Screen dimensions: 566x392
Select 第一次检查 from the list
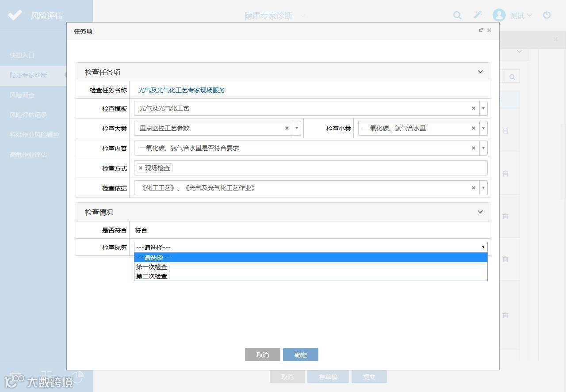point(311,267)
